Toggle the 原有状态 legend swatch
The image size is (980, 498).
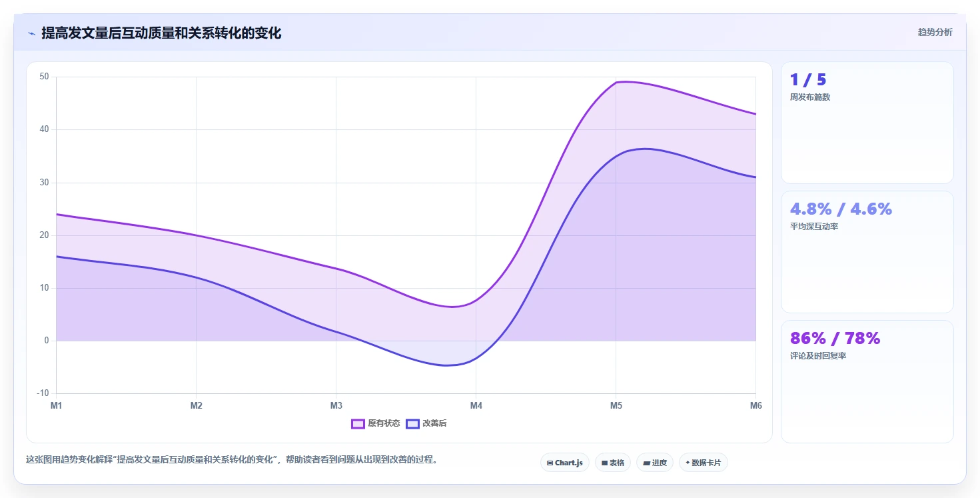(x=358, y=424)
